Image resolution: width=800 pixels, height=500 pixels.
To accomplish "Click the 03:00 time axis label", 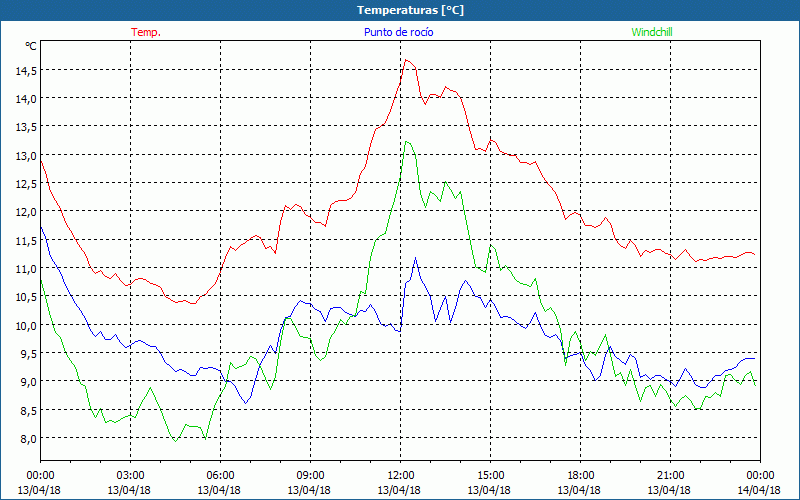I will click(x=130, y=476).
